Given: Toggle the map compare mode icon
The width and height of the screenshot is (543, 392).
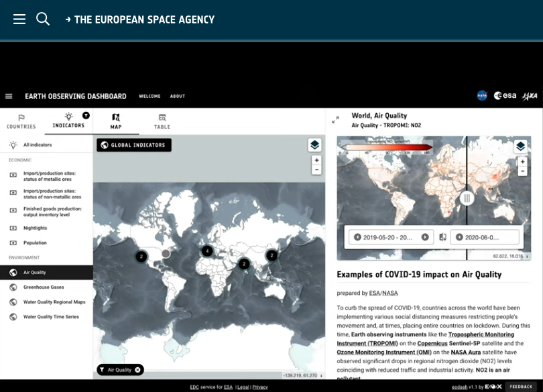Looking at the screenshot, I should pos(442,237).
